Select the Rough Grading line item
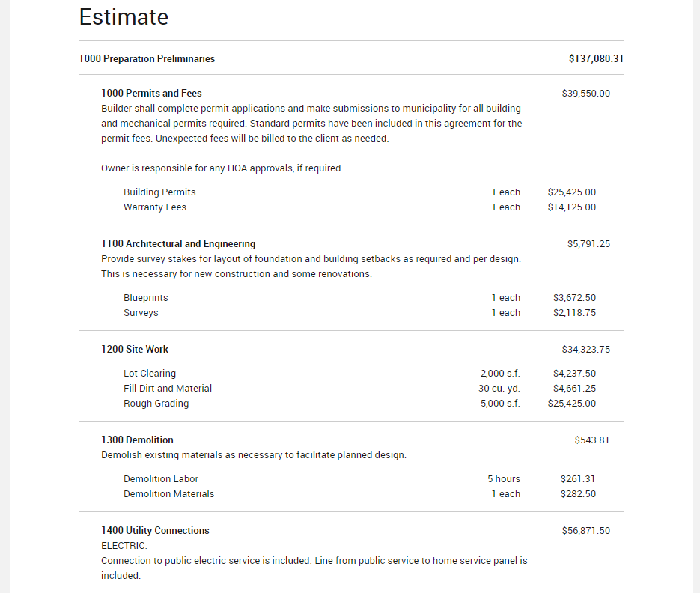Image resolution: width=700 pixels, height=593 pixels. pyautogui.click(x=156, y=404)
